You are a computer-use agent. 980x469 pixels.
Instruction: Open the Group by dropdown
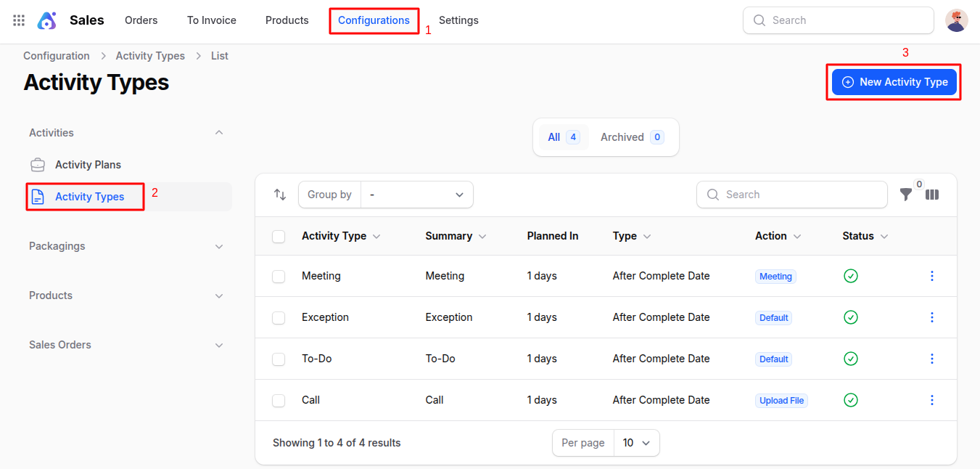417,195
